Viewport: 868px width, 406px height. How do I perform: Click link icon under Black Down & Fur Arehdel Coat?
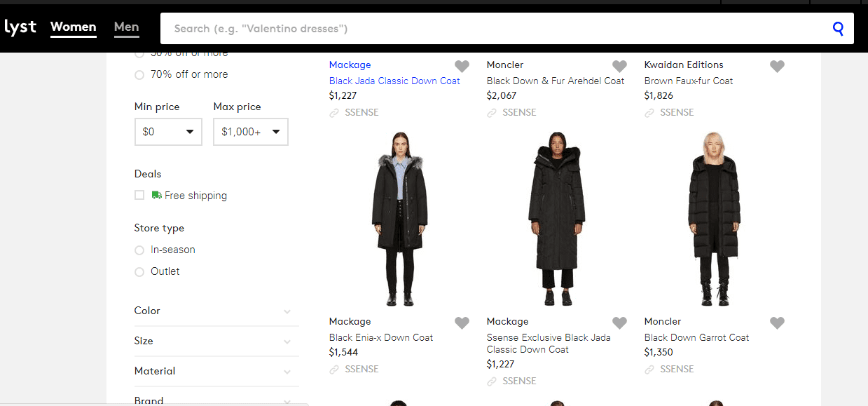(x=492, y=112)
